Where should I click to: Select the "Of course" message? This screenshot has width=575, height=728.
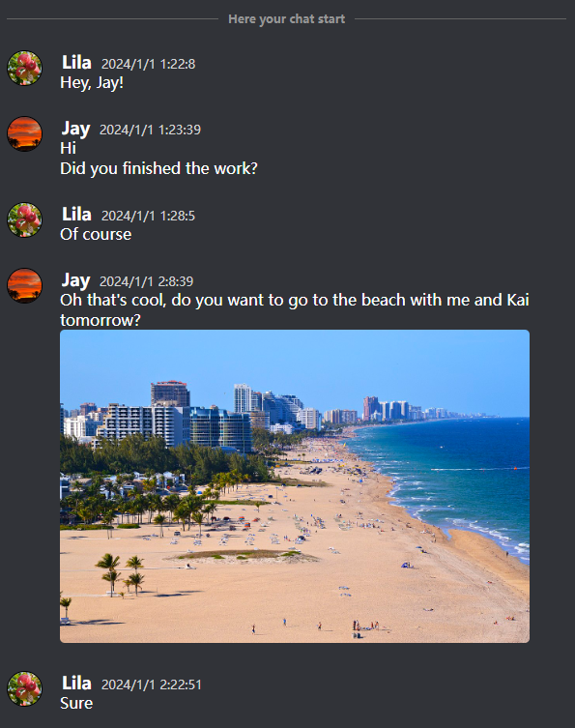[96, 235]
